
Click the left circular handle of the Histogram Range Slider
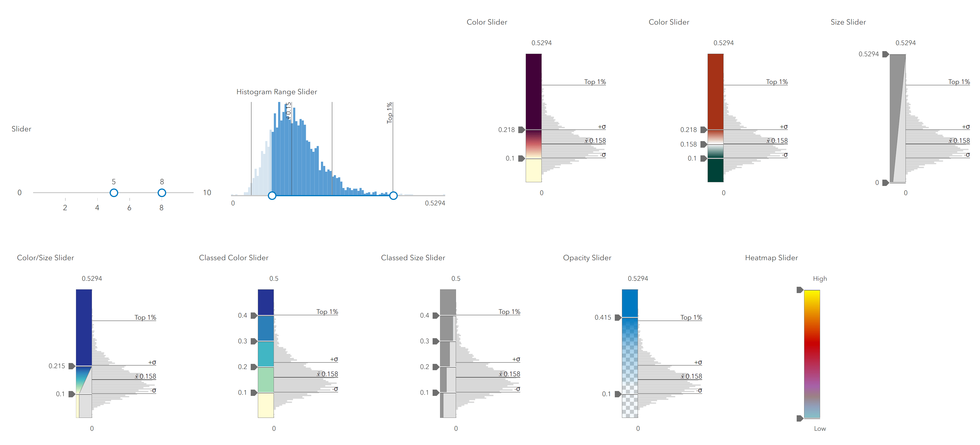pos(272,196)
